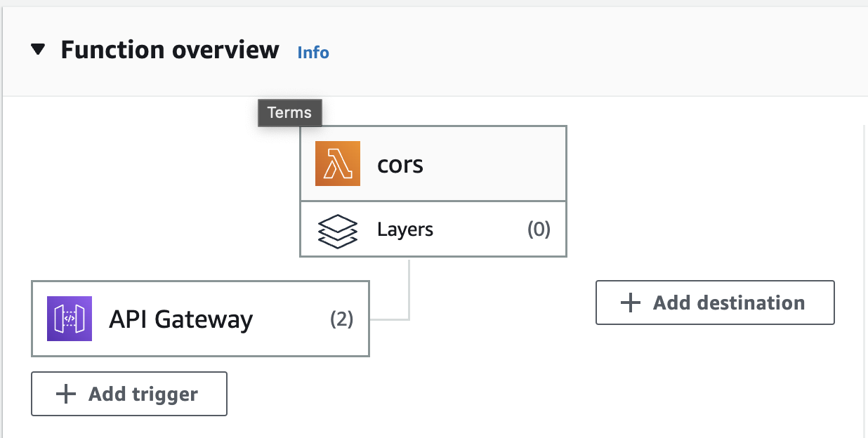Click the Add destination button
This screenshot has width=868, height=438.
[x=715, y=303]
